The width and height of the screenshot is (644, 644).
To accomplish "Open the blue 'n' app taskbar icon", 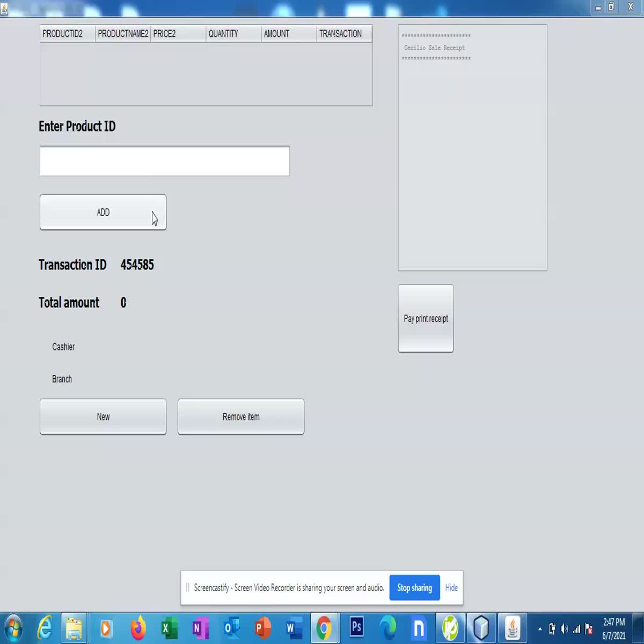I will coord(419,628).
